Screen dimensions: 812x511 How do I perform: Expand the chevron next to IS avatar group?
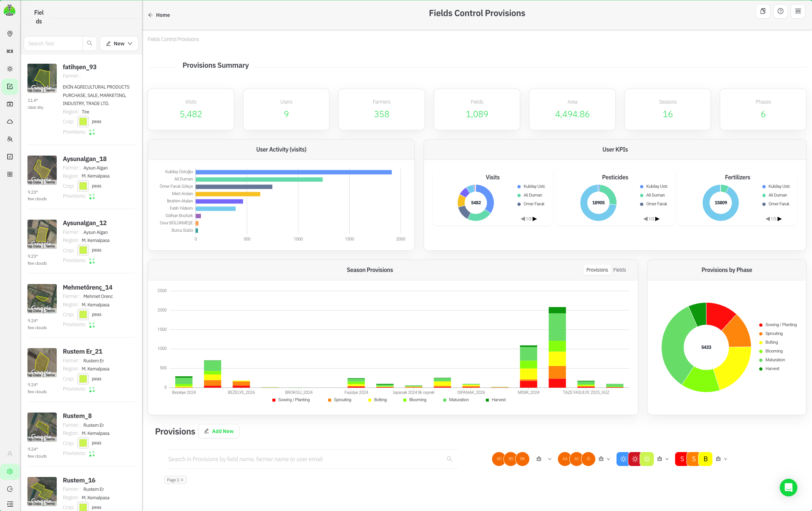coord(608,459)
